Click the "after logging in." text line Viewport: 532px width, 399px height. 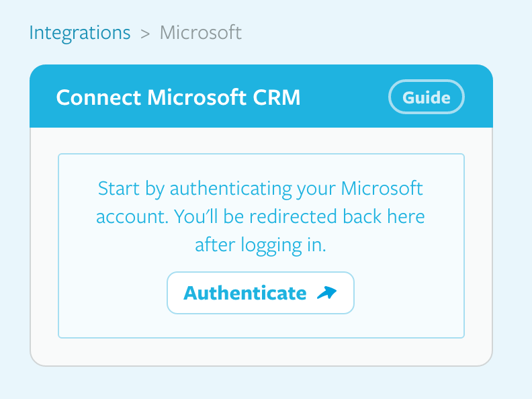(261, 245)
